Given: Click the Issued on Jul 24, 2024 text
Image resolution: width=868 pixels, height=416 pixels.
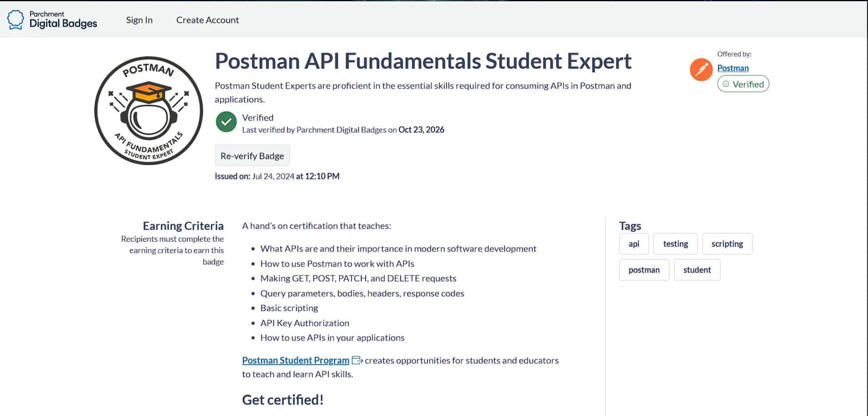Looking at the screenshot, I should click(x=277, y=177).
